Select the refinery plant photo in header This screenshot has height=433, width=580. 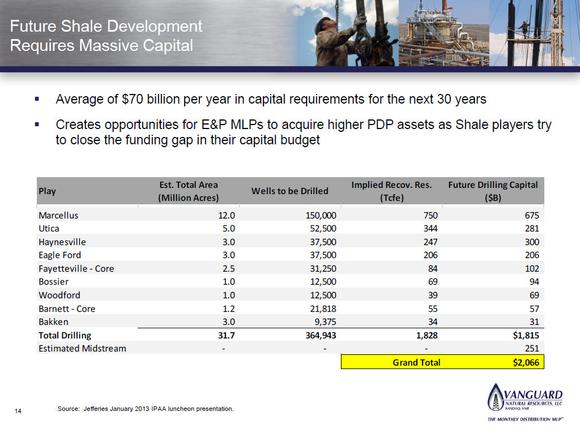444,33
